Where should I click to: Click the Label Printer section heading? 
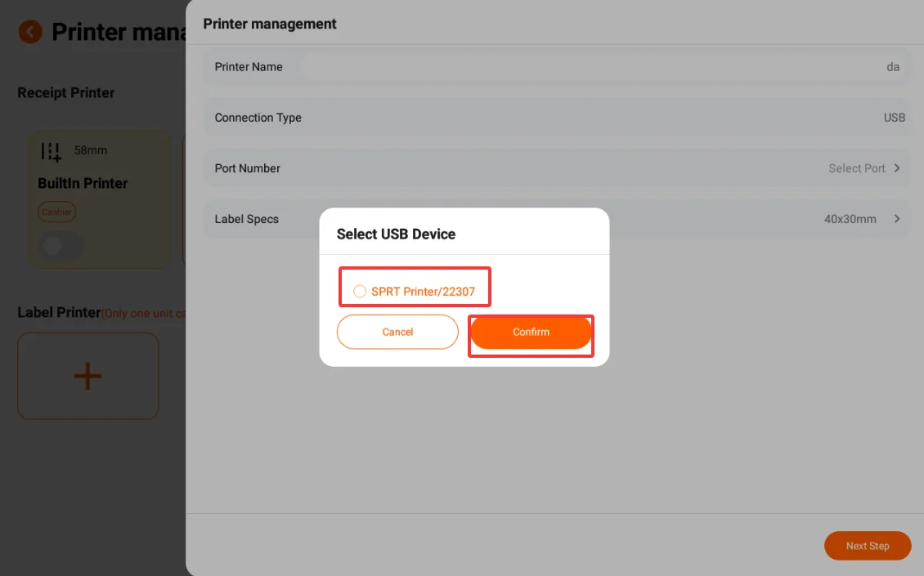[x=59, y=312]
